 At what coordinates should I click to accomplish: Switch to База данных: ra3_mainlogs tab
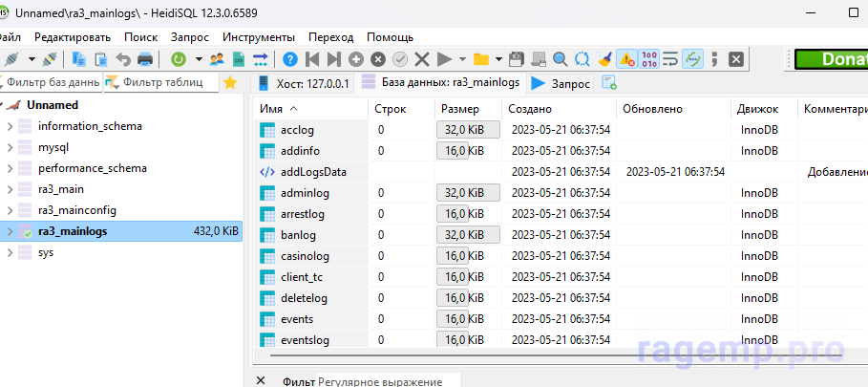[440, 83]
